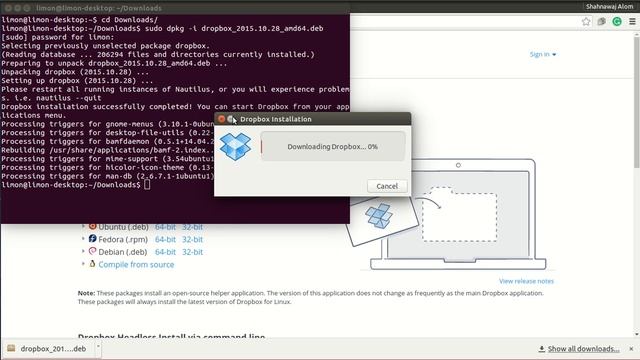Screen dimensions: 640x360
Task: Bookmark page with the star icon
Action: tap(586, 22)
